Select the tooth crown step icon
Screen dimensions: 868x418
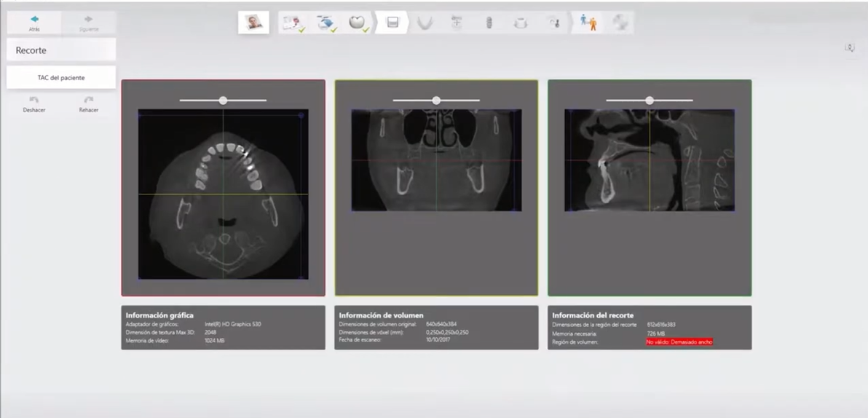(x=358, y=23)
